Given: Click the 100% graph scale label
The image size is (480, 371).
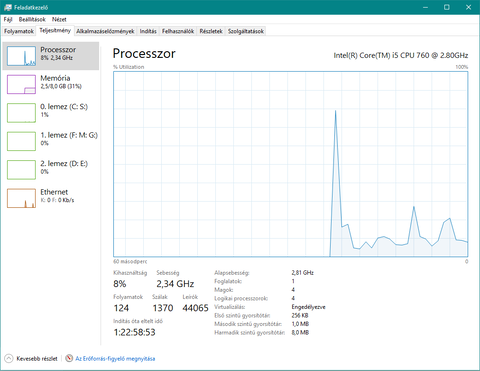Looking at the screenshot, I should coord(462,67).
